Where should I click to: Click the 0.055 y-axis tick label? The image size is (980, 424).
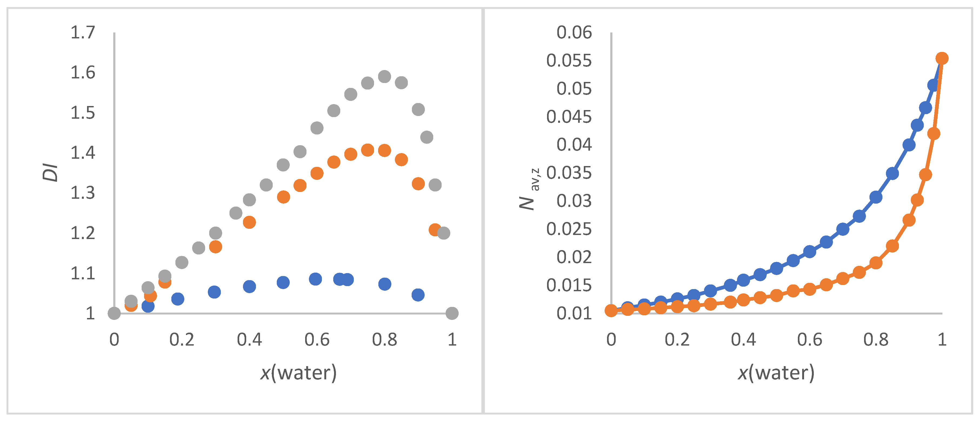tap(569, 61)
